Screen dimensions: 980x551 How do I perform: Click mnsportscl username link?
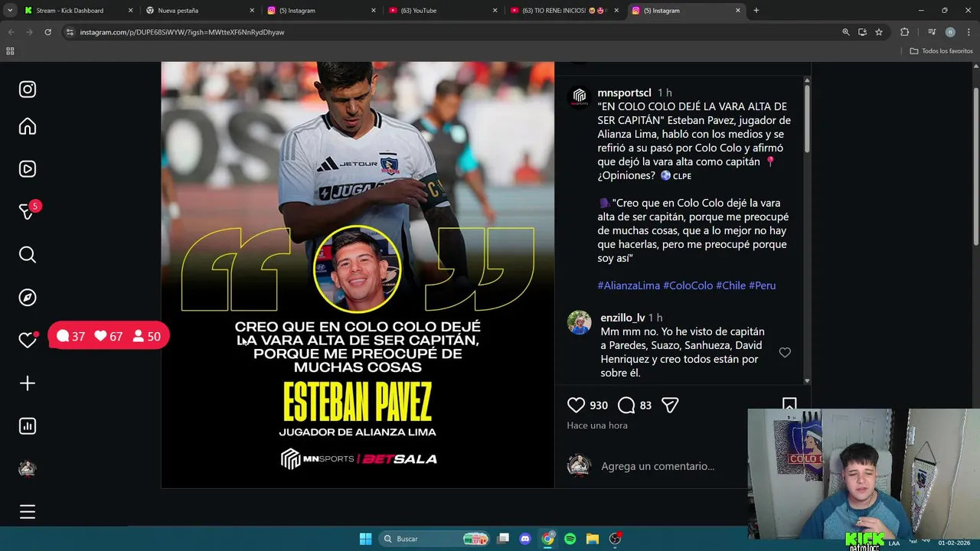click(x=624, y=93)
